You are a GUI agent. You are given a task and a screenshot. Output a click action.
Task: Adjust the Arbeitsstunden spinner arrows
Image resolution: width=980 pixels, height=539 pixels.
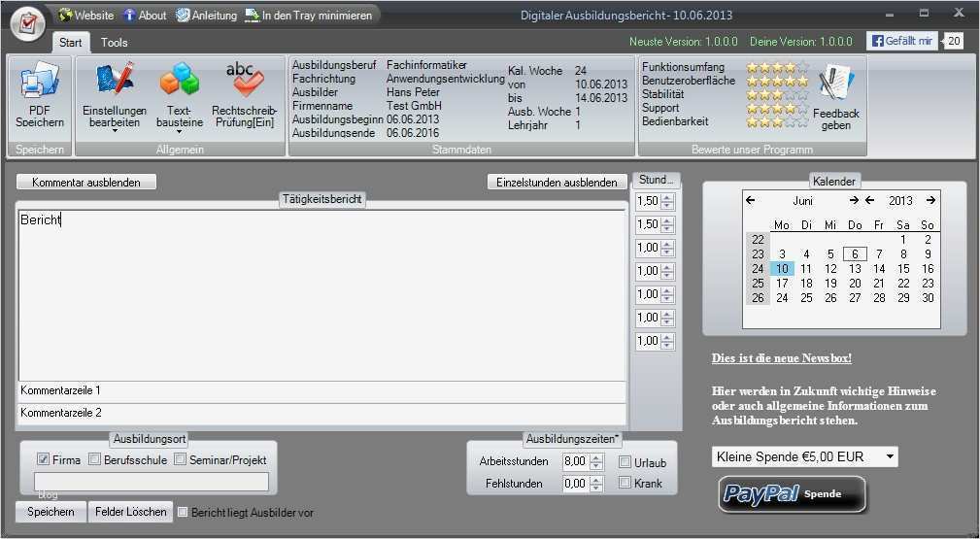coord(597,461)
